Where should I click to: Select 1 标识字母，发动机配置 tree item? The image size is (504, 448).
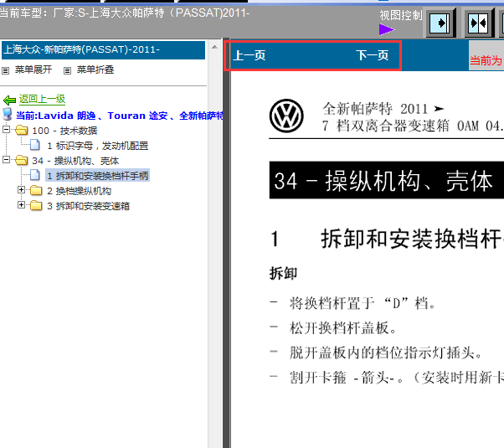tap(98, 146)
